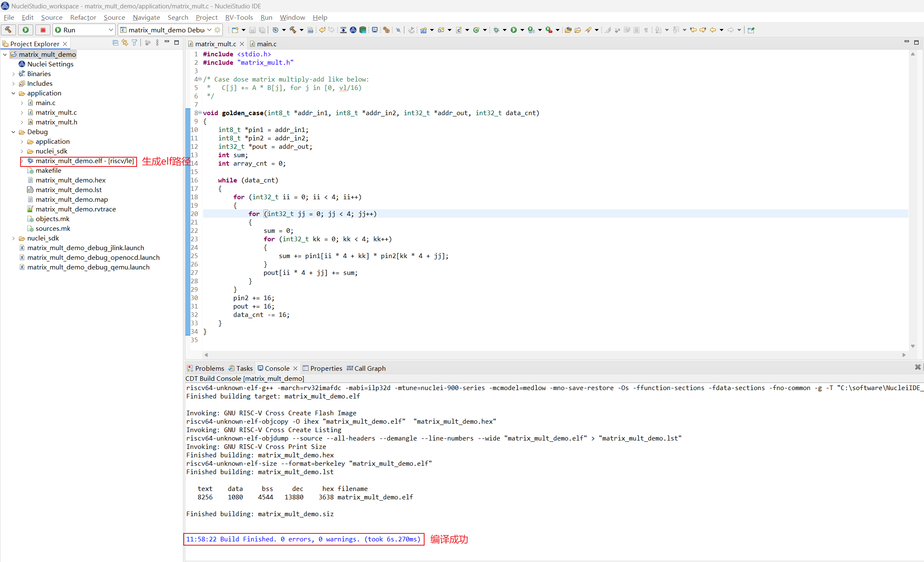Switch to the Call Graph tab

366,368
